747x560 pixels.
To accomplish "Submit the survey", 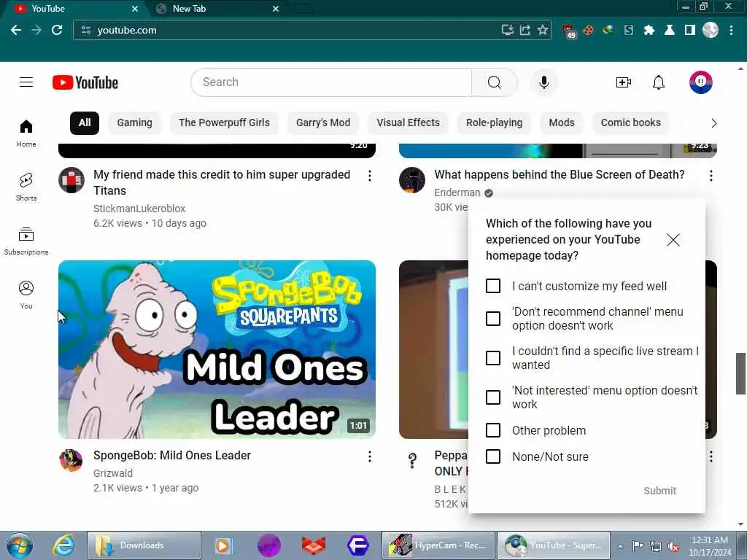I will tap(659, 491).
